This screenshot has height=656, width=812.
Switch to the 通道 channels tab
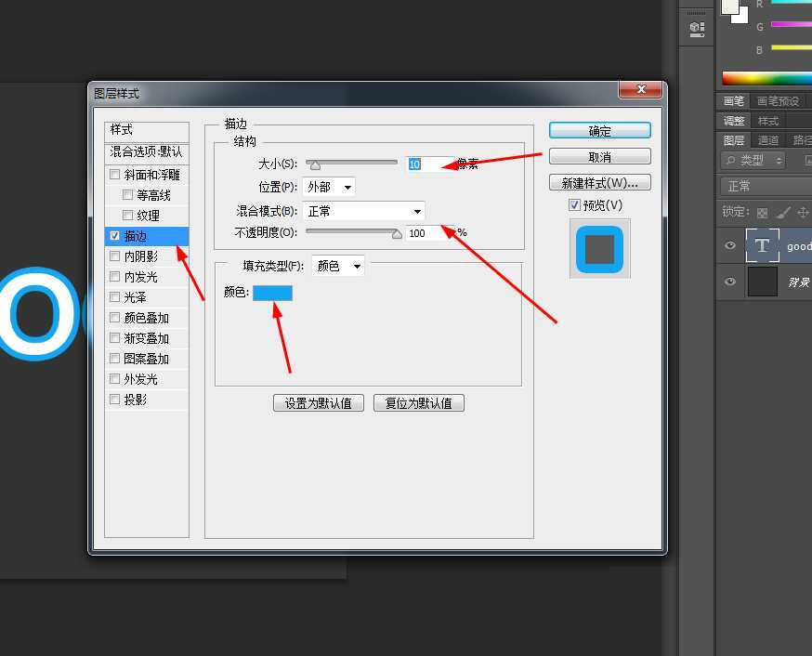[x=768, y=139]
